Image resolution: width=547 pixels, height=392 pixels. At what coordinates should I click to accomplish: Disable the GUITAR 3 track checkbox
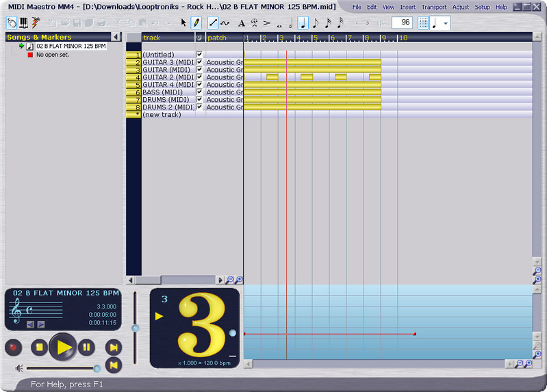pos(199,62)
